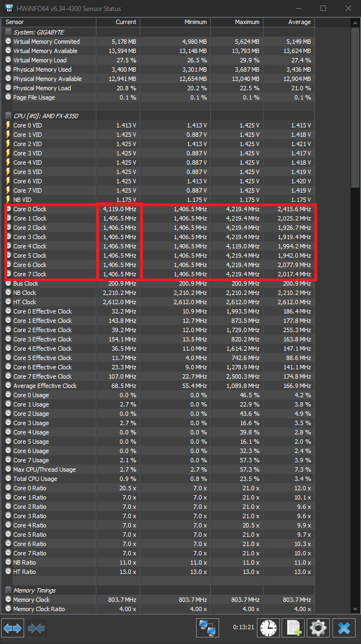This screenshot has height=644, width=361.
Task: Close sensor window with blue X button
Action: click(343, 628)
